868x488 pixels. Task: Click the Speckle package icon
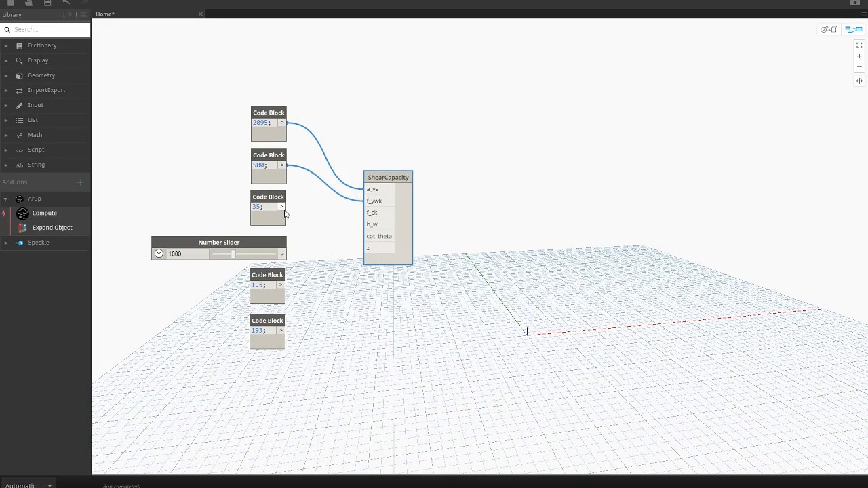click(20, 243)
